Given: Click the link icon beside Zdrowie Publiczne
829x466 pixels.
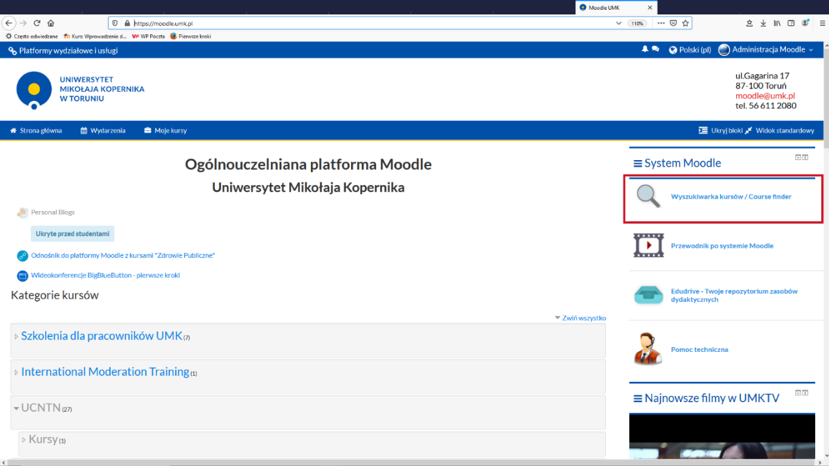Looking at the screenshot, I should (22, 255).
